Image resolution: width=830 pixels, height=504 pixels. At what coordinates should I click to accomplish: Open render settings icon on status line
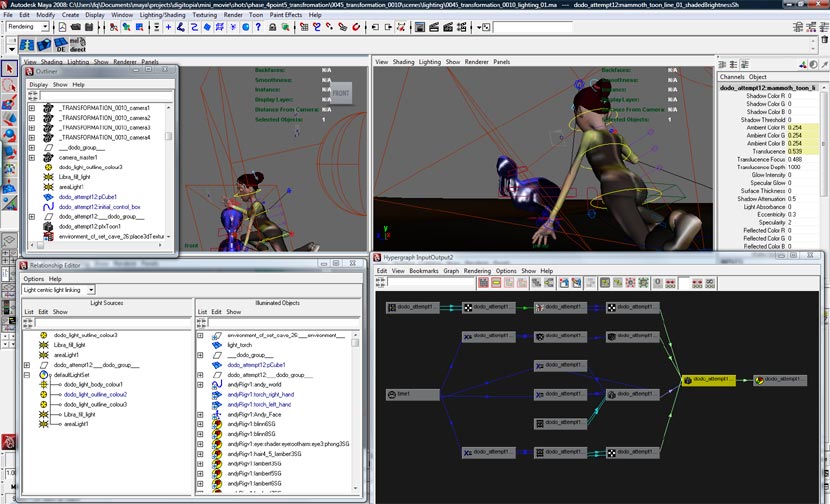(x=462, y=27)
